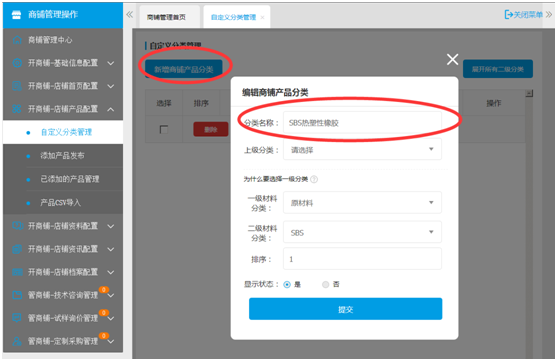Click the icon beside 管商铺-试样询价管理

tap(17, 318)
